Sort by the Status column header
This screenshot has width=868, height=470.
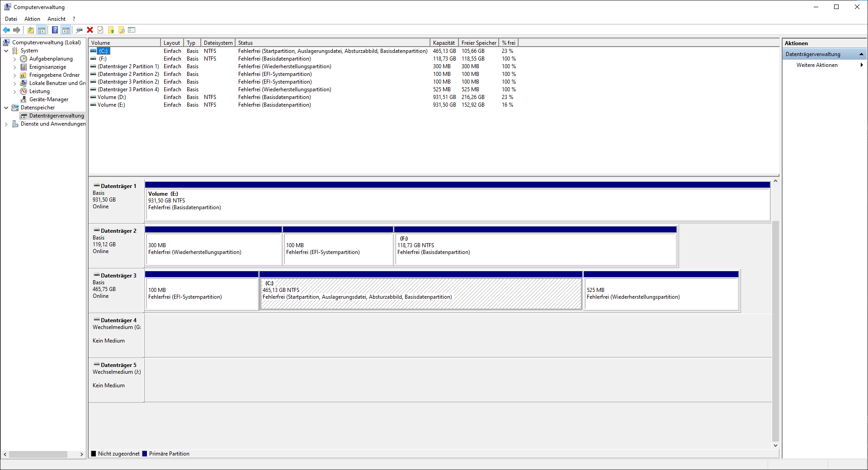(x=333, y=43)
